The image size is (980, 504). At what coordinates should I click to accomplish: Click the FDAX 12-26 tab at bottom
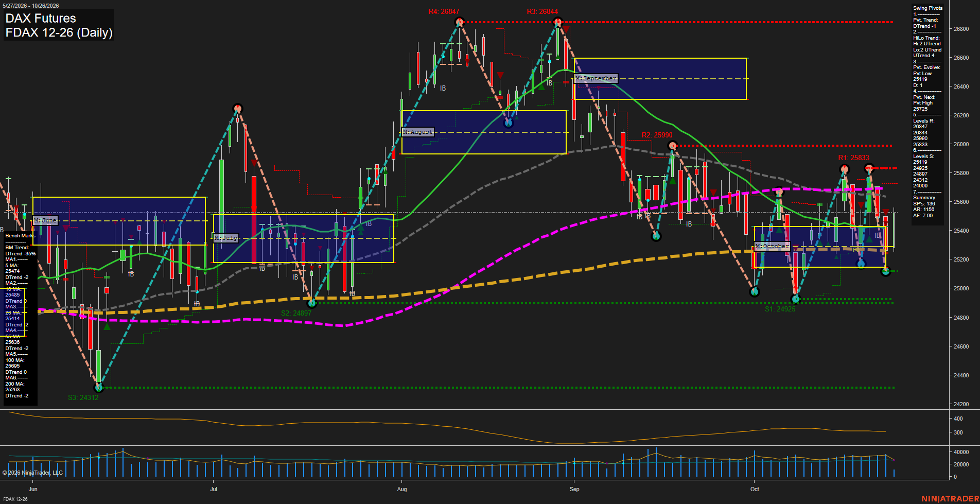click(15, 499)
